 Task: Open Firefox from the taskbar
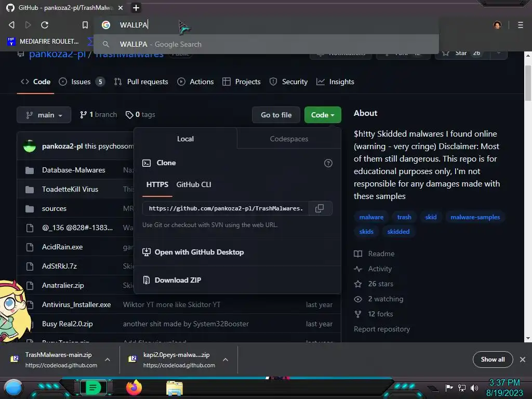pyautogui.click(x=134, y=388)
